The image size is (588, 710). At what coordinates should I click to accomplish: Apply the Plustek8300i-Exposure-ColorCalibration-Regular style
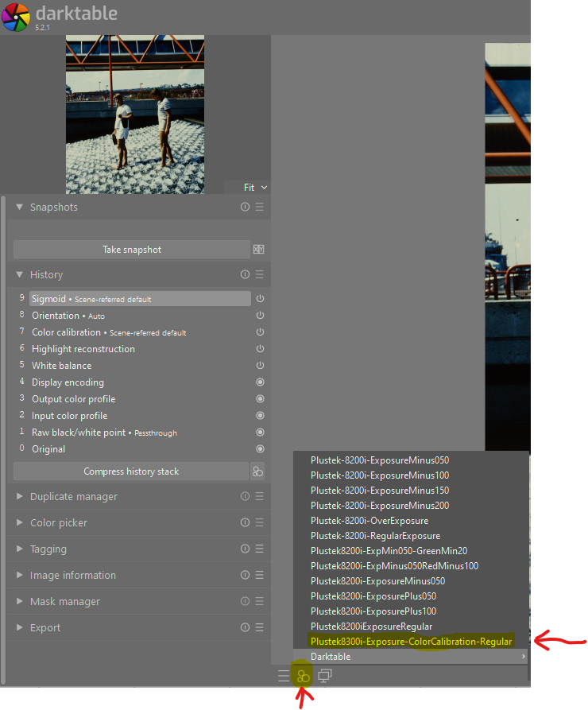(411, 642)
